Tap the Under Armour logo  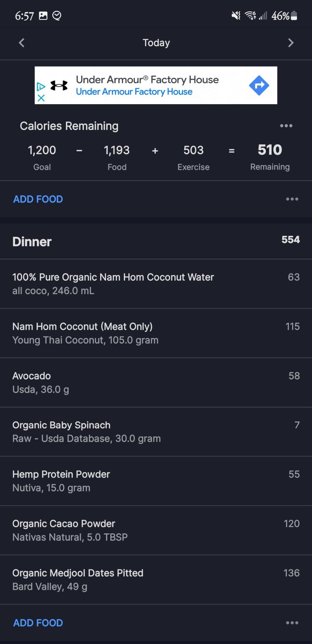pyautogui.click(x=59, y=85)
